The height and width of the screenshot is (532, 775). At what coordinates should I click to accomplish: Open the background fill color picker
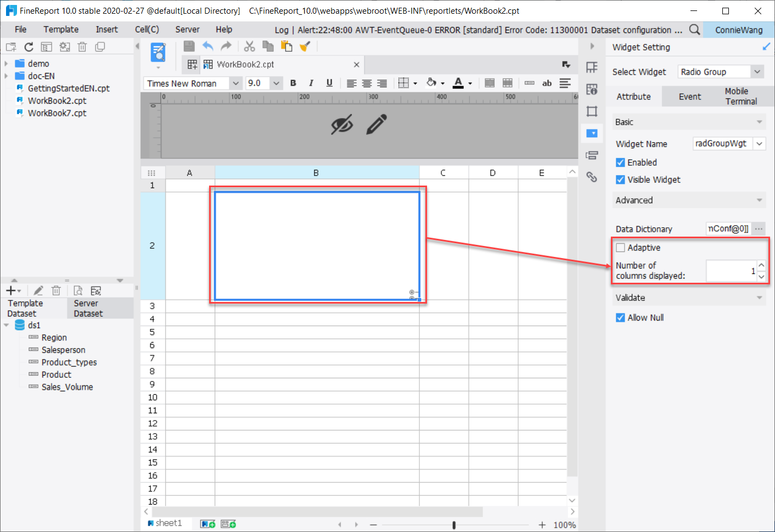pos(435,83)
